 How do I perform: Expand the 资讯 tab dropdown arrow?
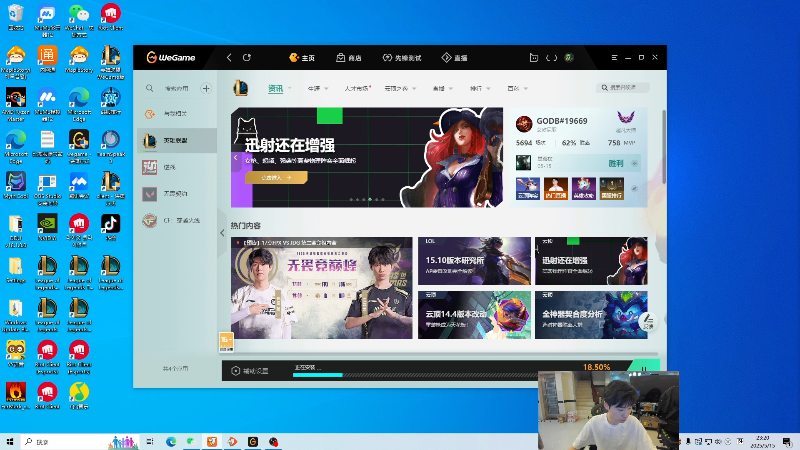click(290, 88)
